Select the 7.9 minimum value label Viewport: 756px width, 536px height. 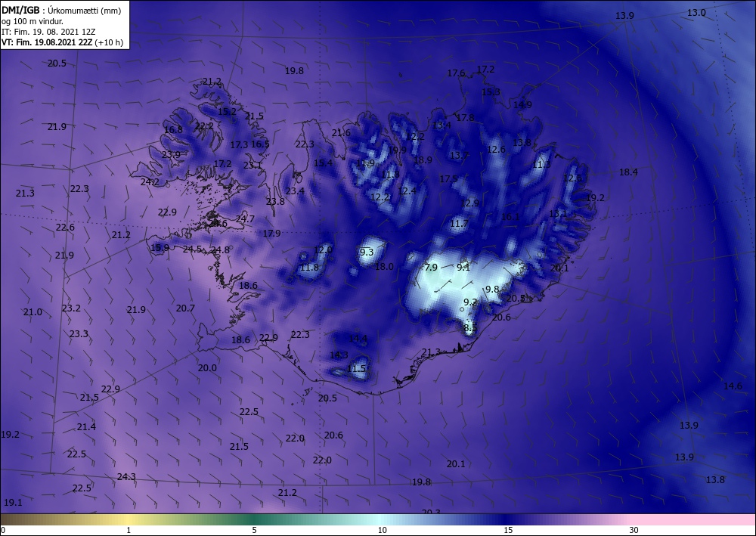[431, 267]
